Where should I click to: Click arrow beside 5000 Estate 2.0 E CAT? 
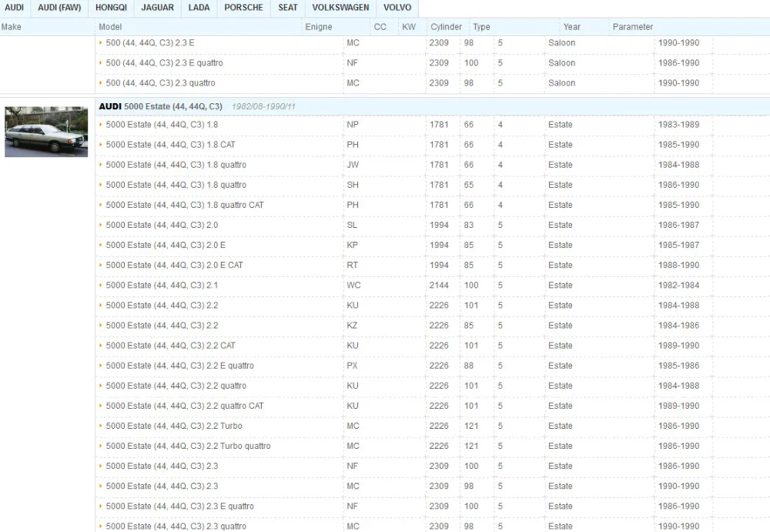pos(101,266)
